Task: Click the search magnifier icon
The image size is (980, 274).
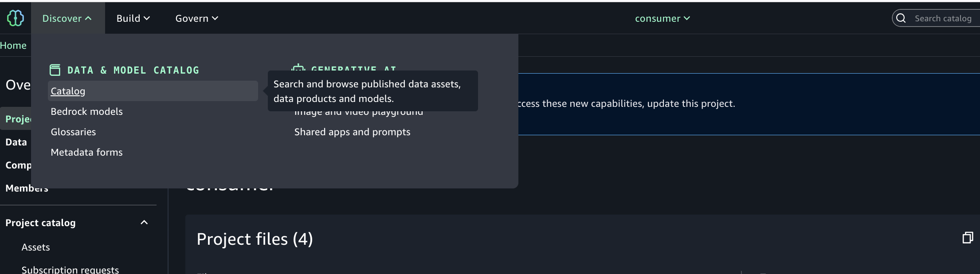Action: click(x=901, y=18)
